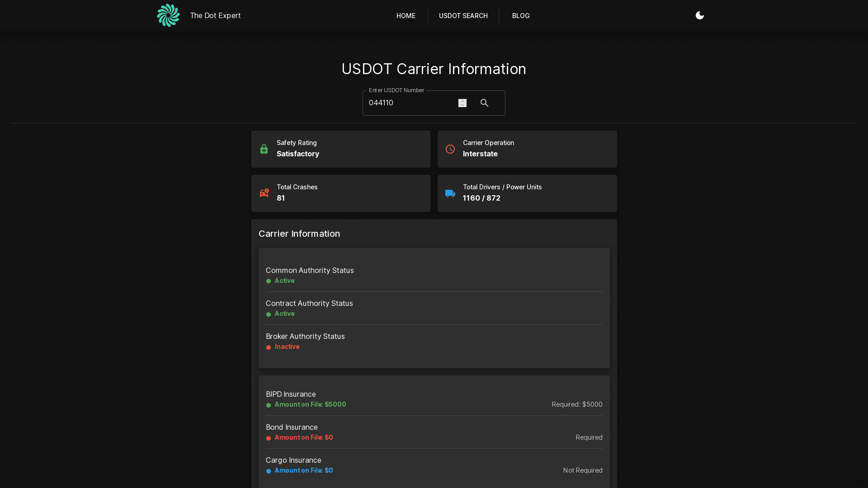Image resolution: width=868 pixels, height=488 pixels.
Task: Go to USDOT SEARCH page
Action: [463, 16]
